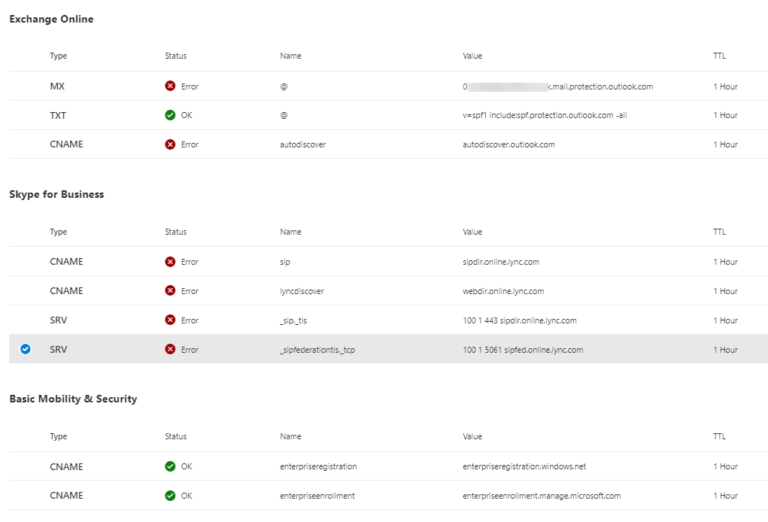Click the webdir.online.lync.com value
The width and height of the screenshot is (768, 522).
tap(503, 291)
